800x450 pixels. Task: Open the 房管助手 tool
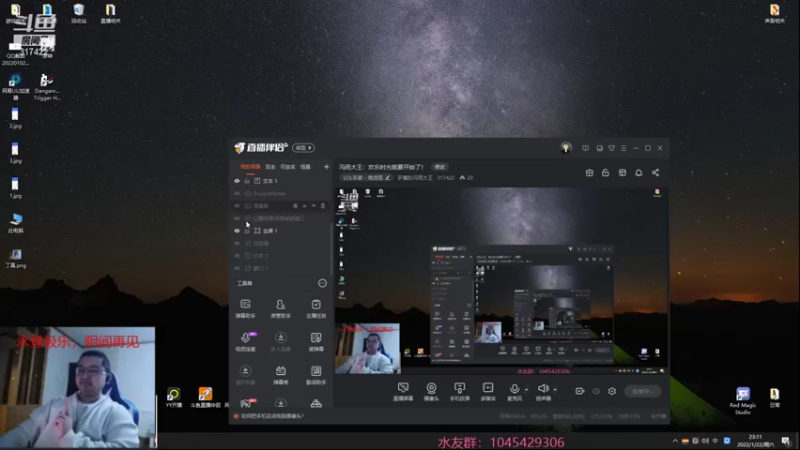(280, 309)
